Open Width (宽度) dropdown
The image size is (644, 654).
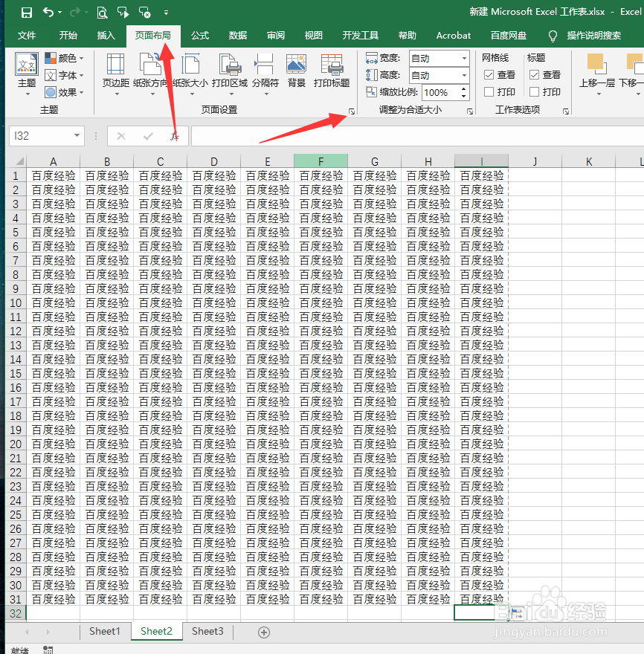(x=464, y=59)
